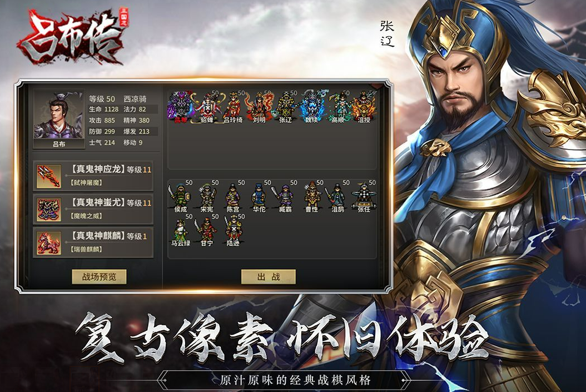Screen dimensions: 586x392
Task: Select the 貂蝉 hero sprite
Action: 207,107
